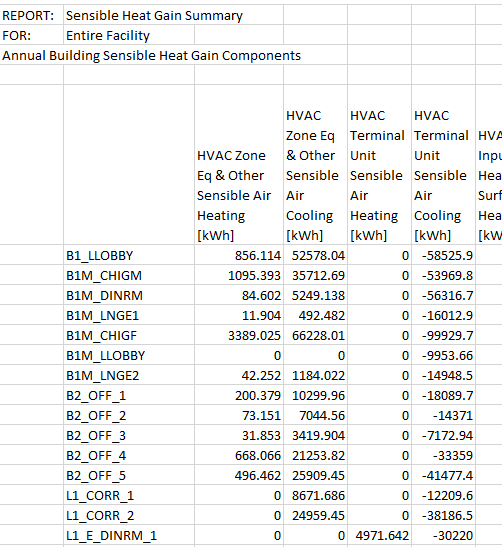This screenshot has width=502, height=547.
Task: Select the -7172.94 value
Action: [x=443, y=435]
